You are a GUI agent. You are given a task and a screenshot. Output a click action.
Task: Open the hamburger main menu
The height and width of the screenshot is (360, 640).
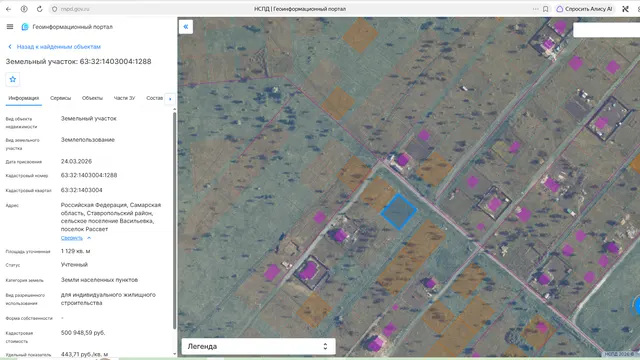10,27
